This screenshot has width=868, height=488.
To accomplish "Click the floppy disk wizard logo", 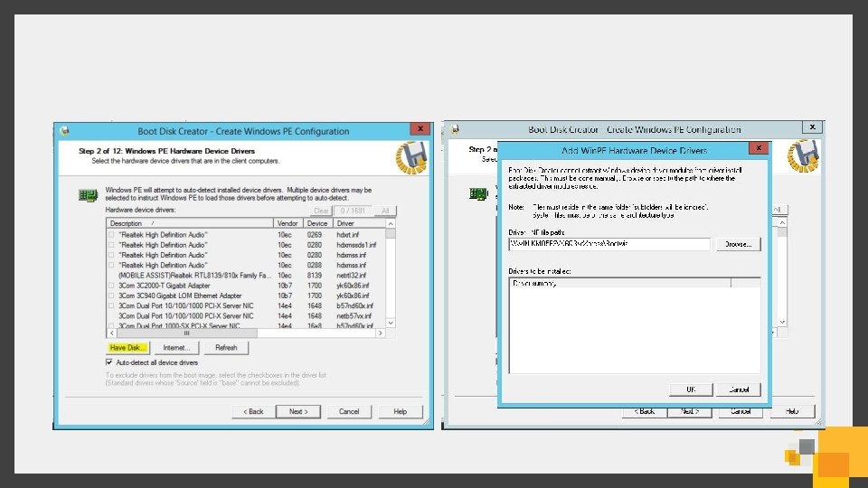I will click(411, 157).
